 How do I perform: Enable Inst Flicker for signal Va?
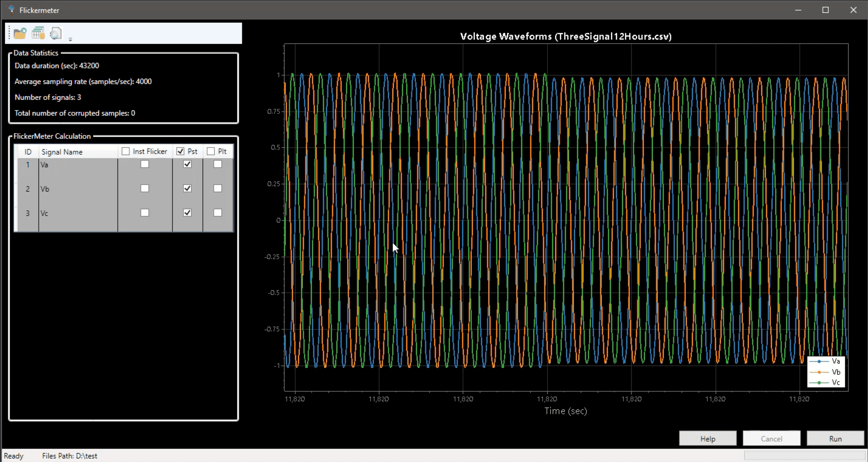[145, 164]
